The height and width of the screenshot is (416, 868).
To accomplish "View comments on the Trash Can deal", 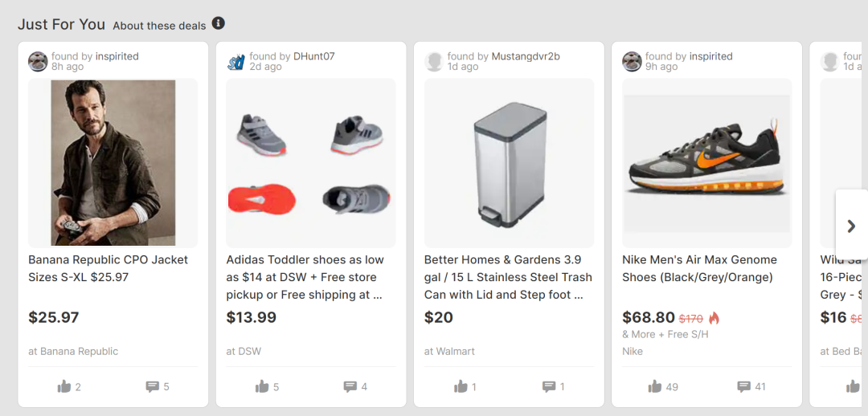I will [x=549, y=387].
